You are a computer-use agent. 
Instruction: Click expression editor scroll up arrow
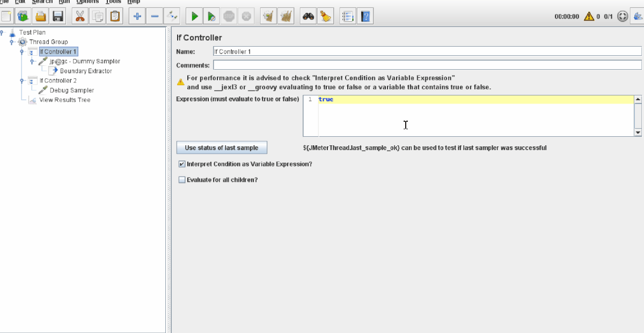(638, 99)
